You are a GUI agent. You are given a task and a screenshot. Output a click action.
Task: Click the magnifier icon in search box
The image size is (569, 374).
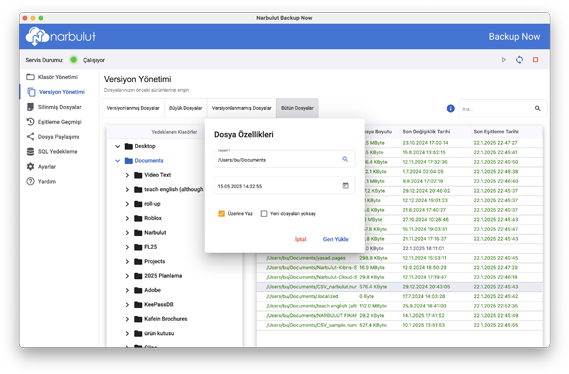(537, 108)
